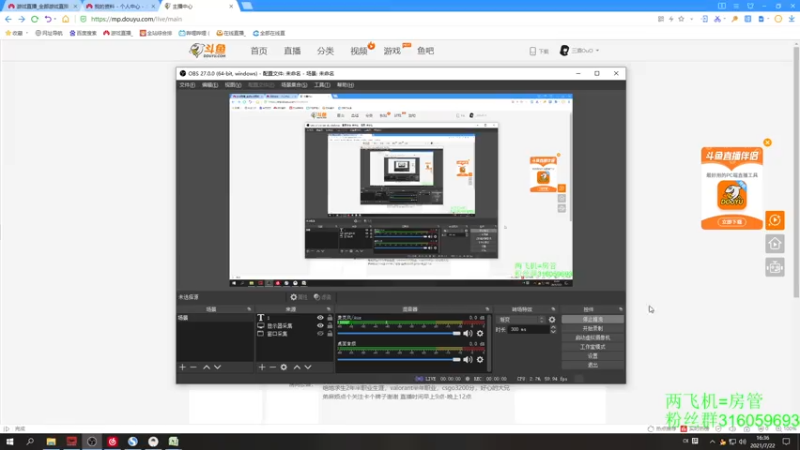Click the orange live broadcast icon on the right sidebar
Image resolution: width=800 pixels, height=450 pixels.
774,220
